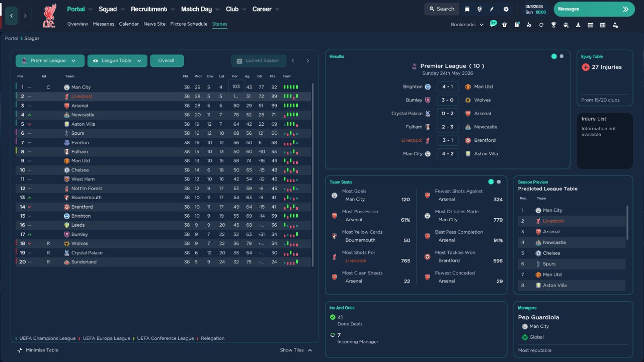The width and height of the screenshot is (644, 362).
Task: Open the 9+ messages speech bubble shortcut
Action: coord(493,24)
